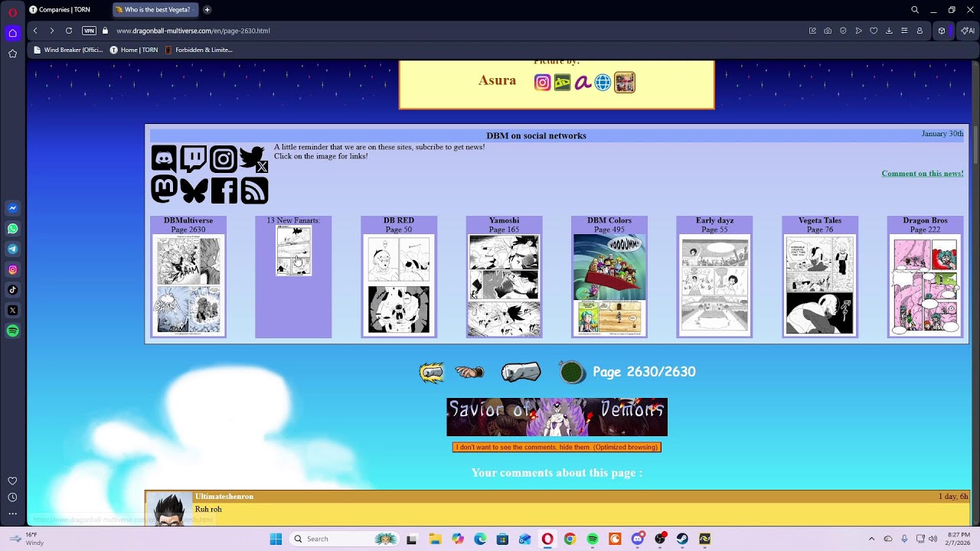The image size is (980, 551).
Task: Click 'Comment on this news!' link
Action: [923, 174]
